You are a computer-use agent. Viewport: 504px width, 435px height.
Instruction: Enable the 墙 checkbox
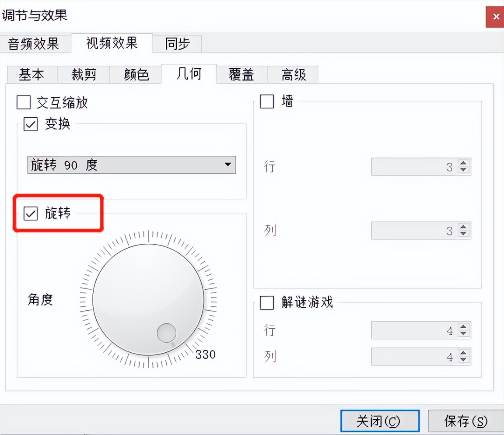[x=267, y=102]
